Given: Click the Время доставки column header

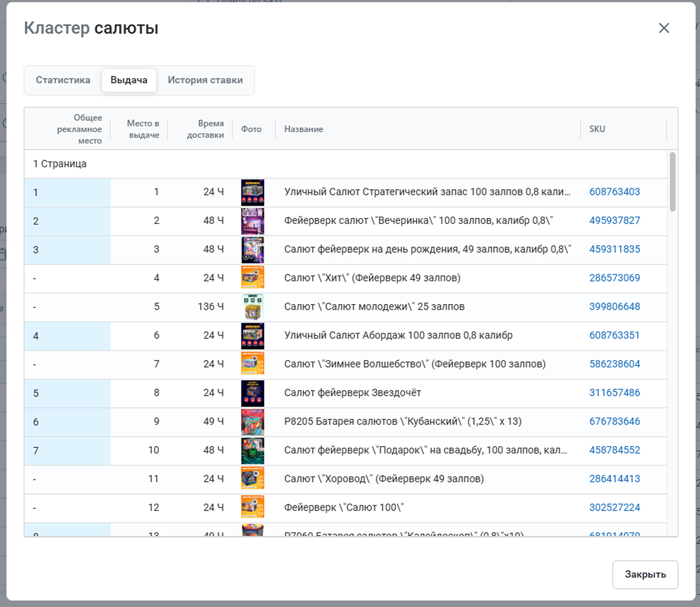Looking at the screenshot, I should tap(205, 129).
